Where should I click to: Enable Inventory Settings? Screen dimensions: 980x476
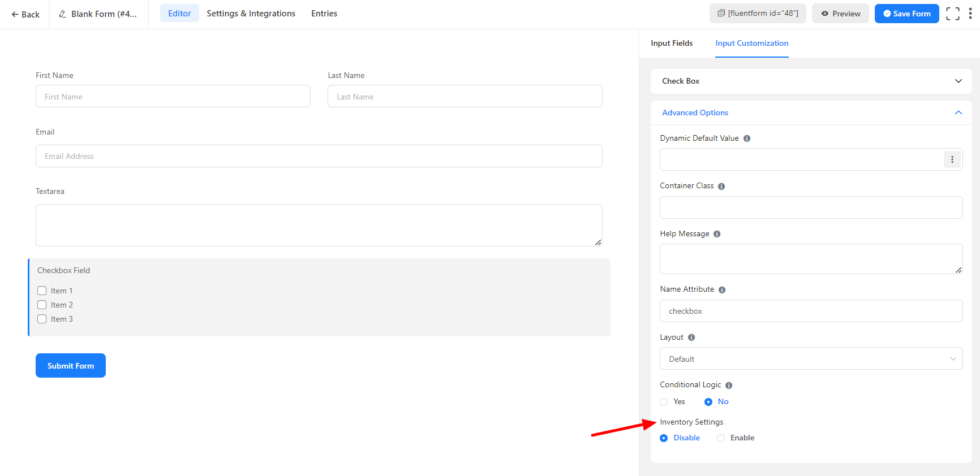[x=721, y=438]
